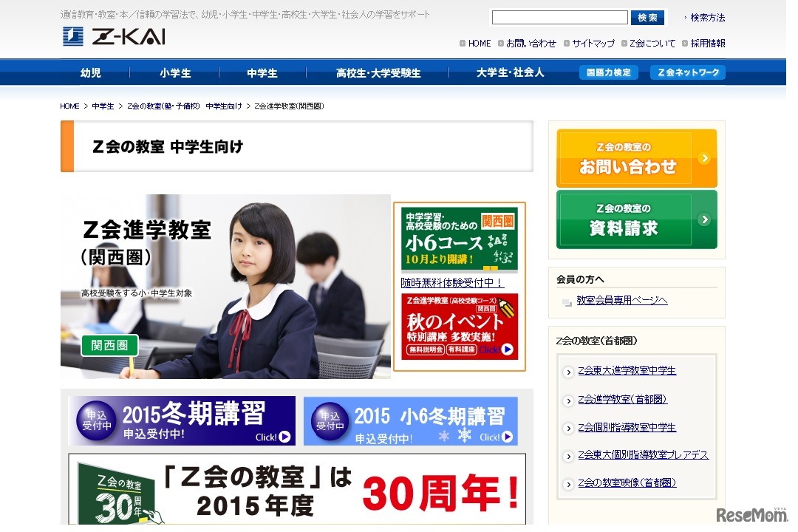Screen dimensions: 798x532
Task: Click the Z会ネットワーク button
Action: pos(688,72)
